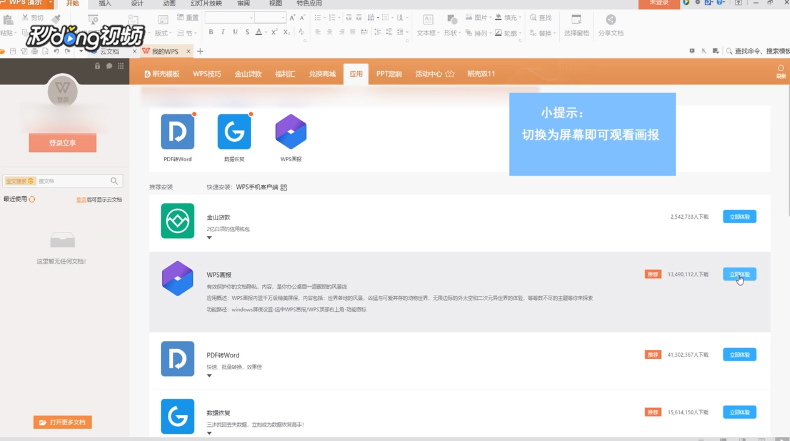790x441 pixels.
Task: Click PDF转Word icon in recommended list
Action: tap(177, 359)
